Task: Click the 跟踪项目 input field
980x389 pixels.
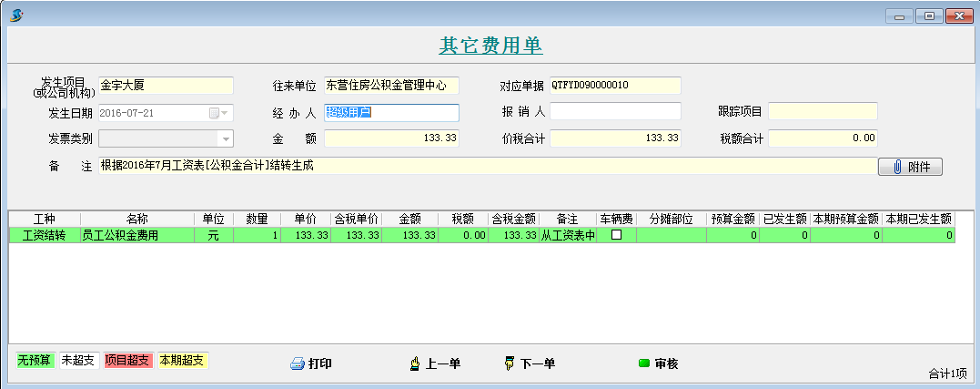Action: (823, 112)
